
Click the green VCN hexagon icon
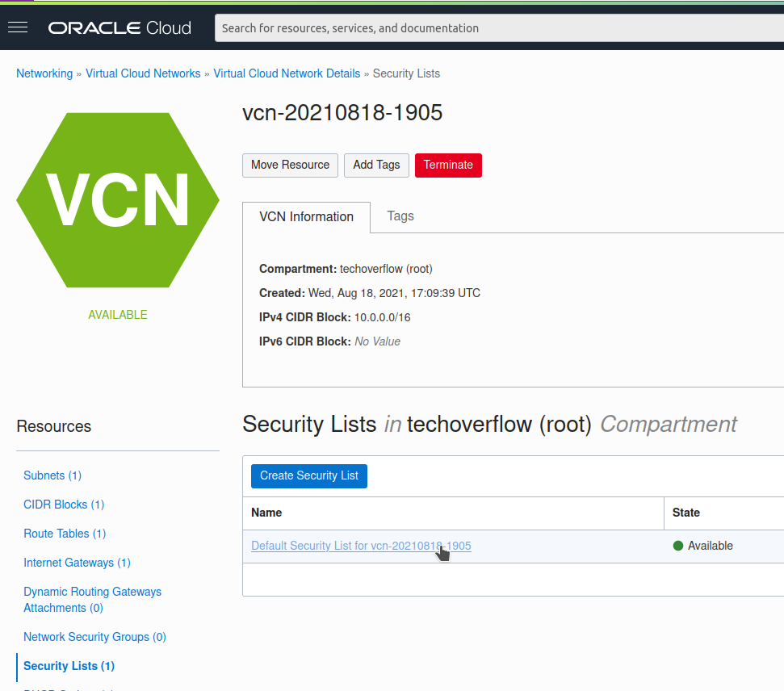pyautogui.click(x=118, y=200)
